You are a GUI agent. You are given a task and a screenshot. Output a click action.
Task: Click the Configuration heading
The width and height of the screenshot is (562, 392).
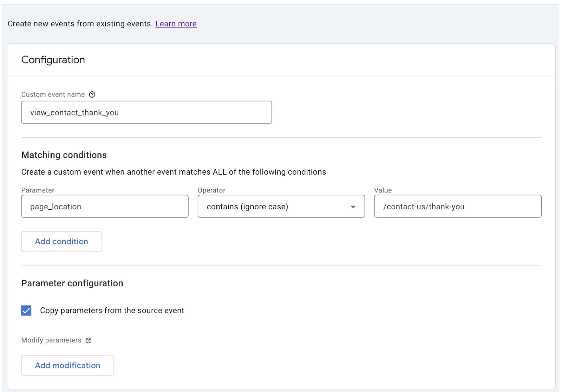(53, 60)
